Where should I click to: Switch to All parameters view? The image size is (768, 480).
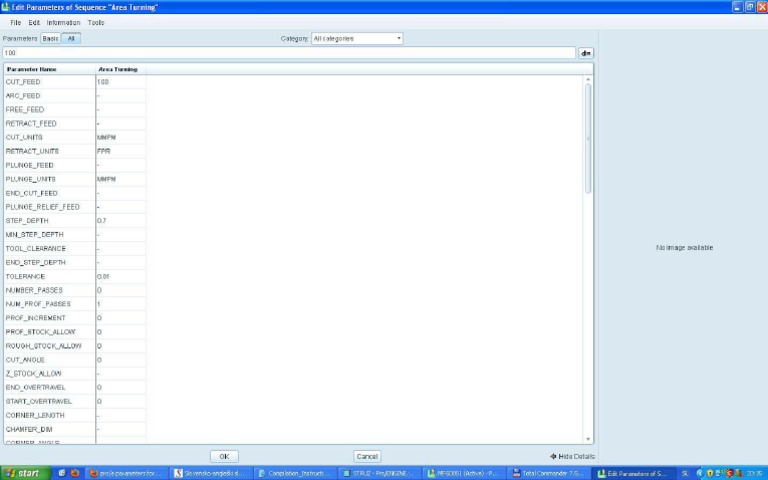71,38
